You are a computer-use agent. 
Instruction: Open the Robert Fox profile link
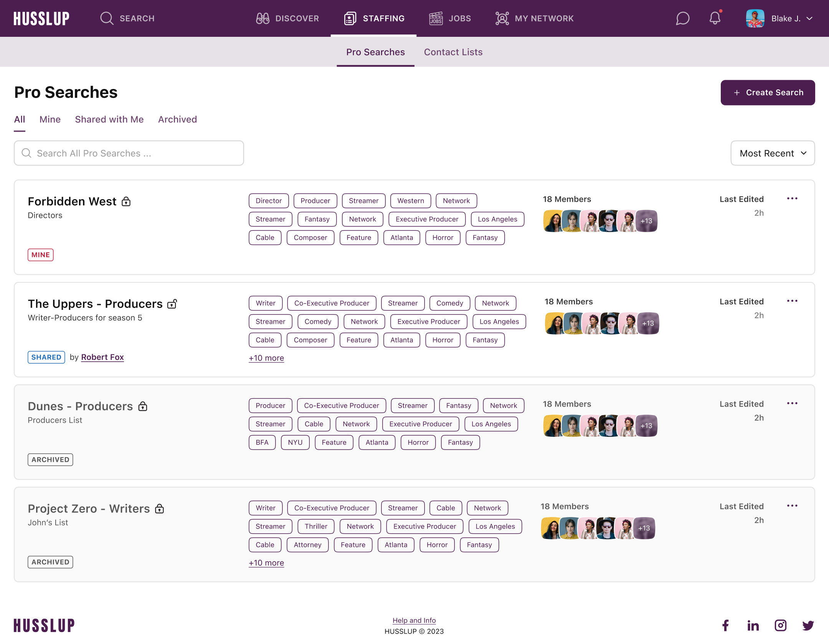[102, 357]
